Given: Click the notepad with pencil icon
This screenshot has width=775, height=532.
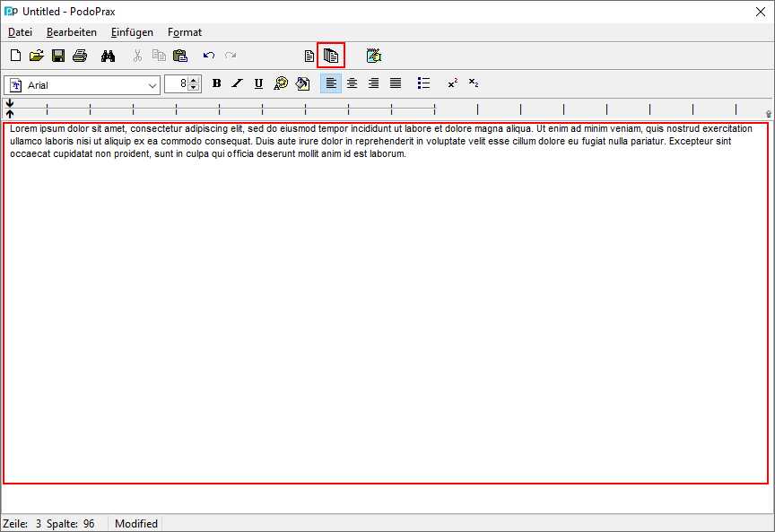Looking at the screenshot, I should click(374, 56).
